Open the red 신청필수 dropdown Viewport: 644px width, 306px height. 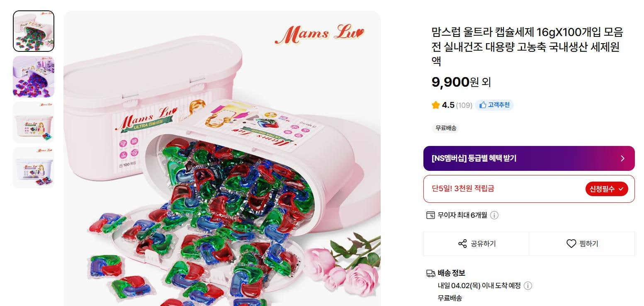606,189
